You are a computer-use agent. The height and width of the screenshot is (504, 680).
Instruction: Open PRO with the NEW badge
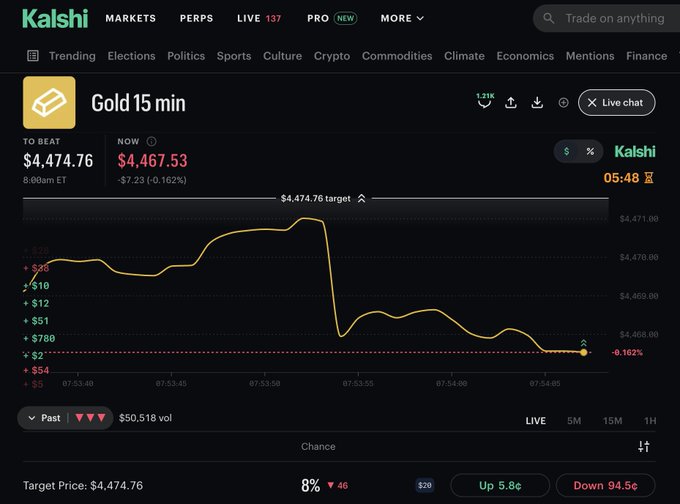[x=332, y=18]
